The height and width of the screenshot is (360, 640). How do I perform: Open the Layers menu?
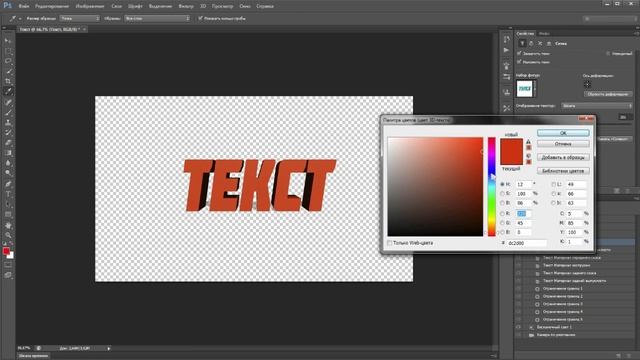(x=116, y=6)
